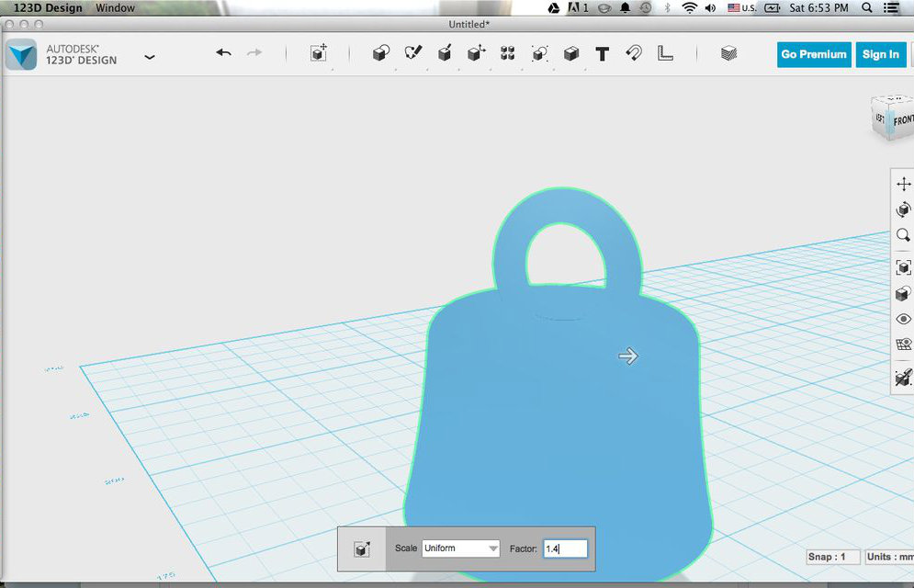Select the Pan navigation tool

click(904, 184)
